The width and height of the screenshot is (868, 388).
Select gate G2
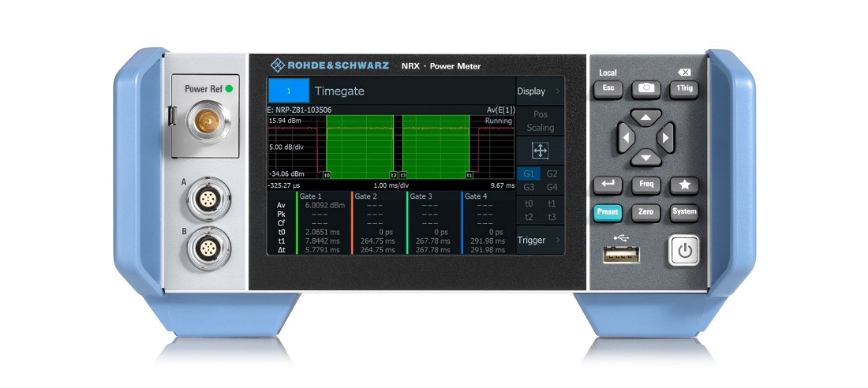click(552, 173)
